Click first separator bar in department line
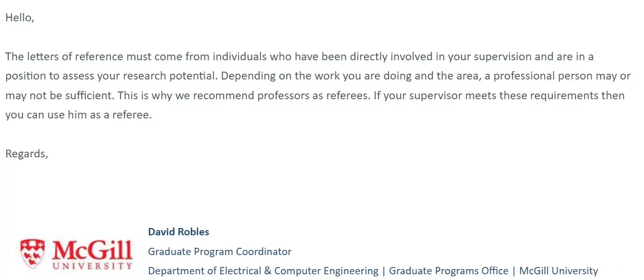The image size is (644, 280). pyautogui.click(x=384, y=271)
